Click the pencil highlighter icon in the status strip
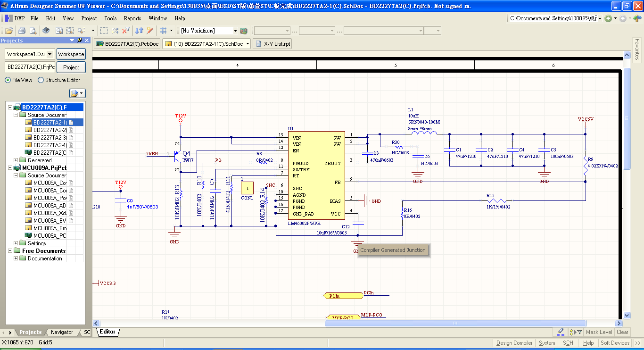Screen dimensions: 644x350 tap(561, 332)
